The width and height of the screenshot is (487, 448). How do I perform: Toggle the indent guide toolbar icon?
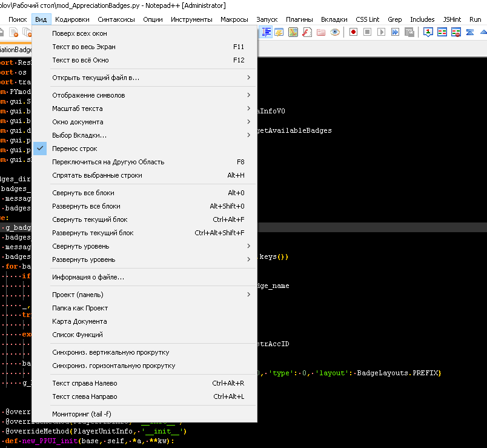[266, 32]
